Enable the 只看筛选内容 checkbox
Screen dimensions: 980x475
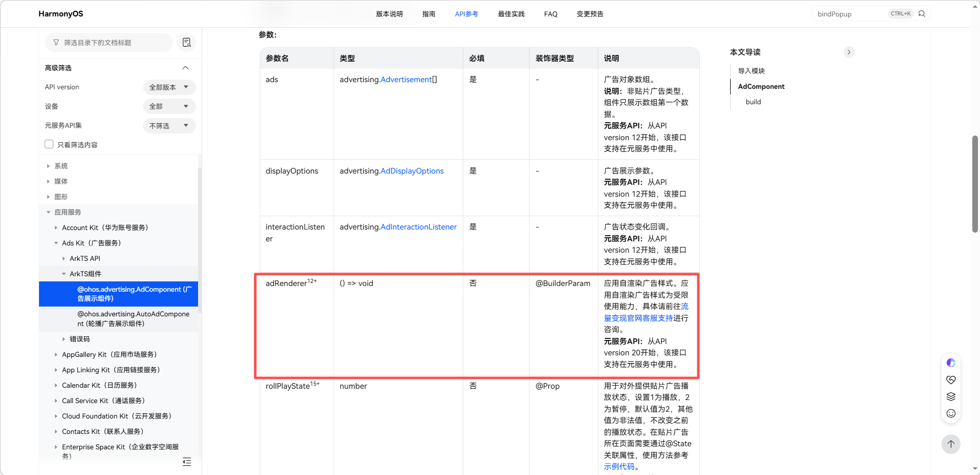point(49,144)
